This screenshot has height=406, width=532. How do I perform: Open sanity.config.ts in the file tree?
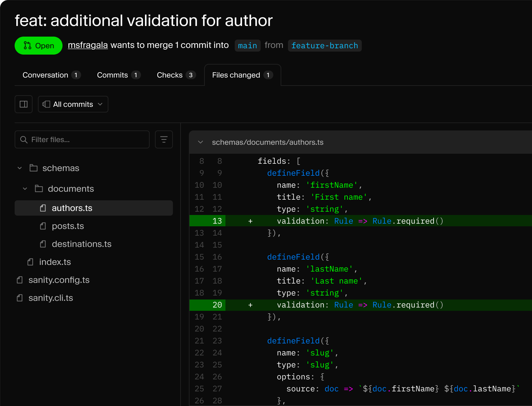[59, 280]
